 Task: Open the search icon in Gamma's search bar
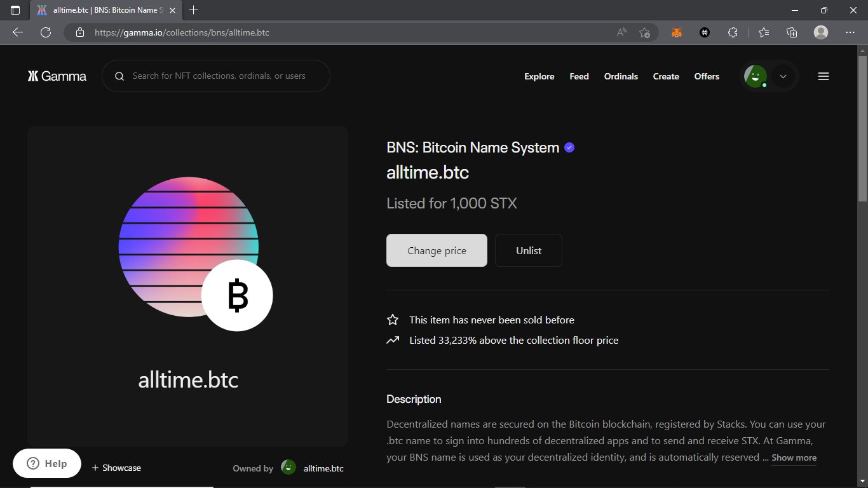click(x=119, y=76)
